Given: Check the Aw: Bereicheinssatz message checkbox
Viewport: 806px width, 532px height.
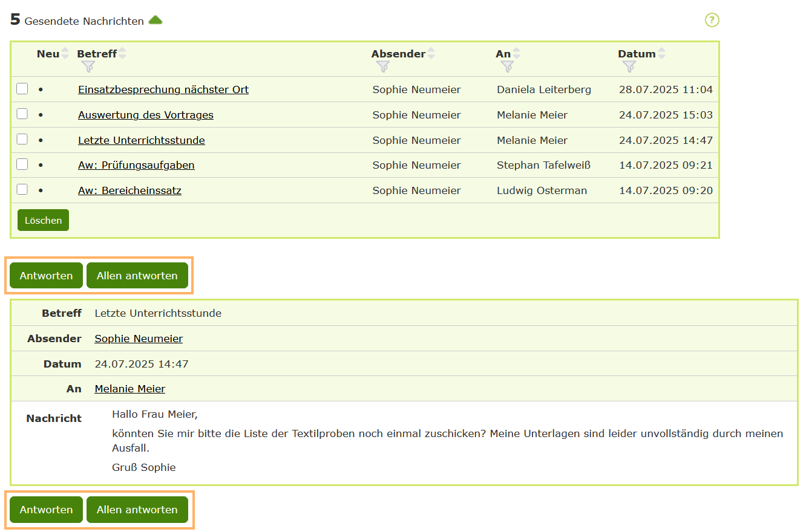Looking at the screenshot, I should (x=22, y=190).
